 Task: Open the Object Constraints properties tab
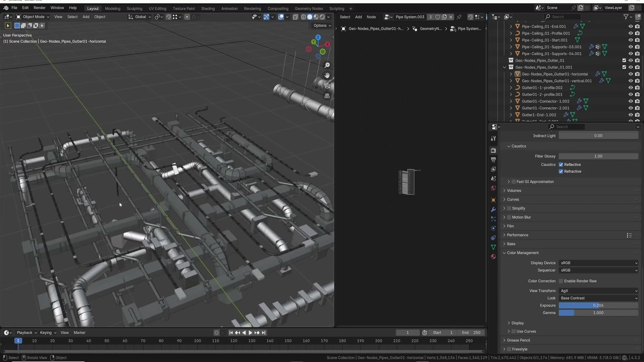click(x=493, y=238)
